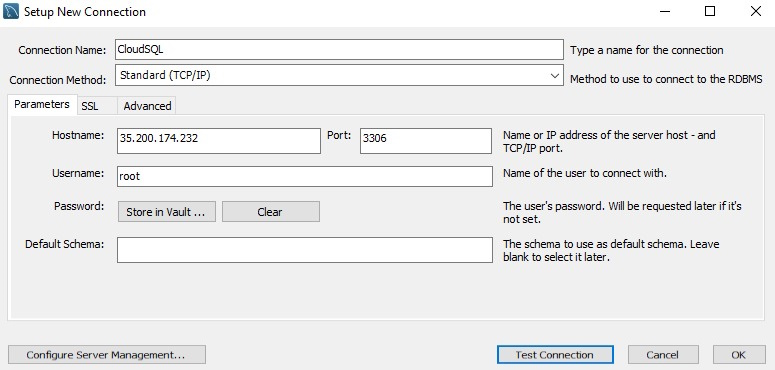Click the MySQL Workbench dolphin icon in title bar
Image resolution: width=775 pixels, height=370 pixels.
pyautogui.click(x=11, y=11)
